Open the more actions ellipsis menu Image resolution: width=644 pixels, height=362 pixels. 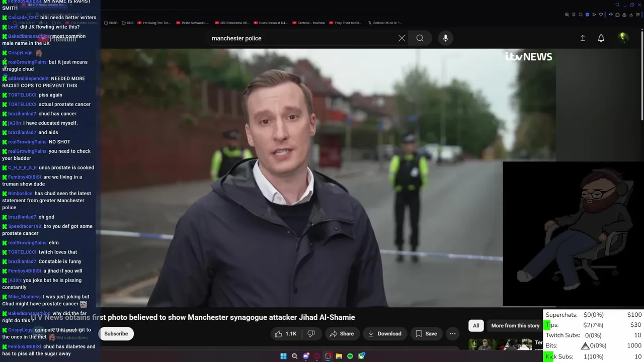tap(452, 334)
